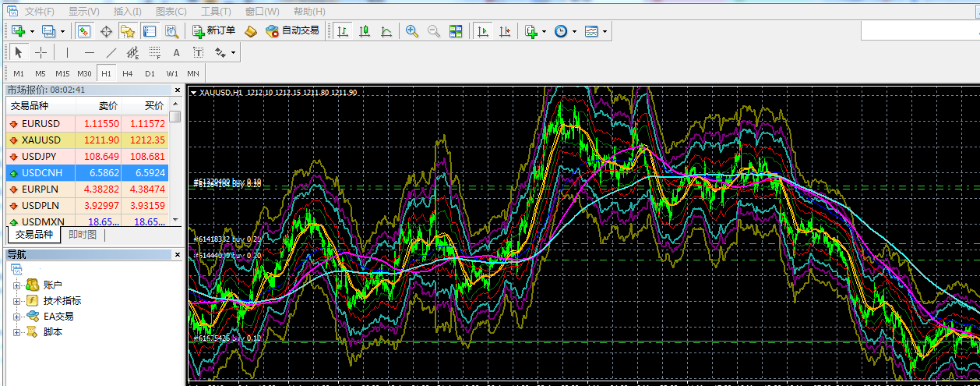This screenshot has height=386, width=980.
Task: Expand the 账户 node in Navigator
Action: point(16,285)
